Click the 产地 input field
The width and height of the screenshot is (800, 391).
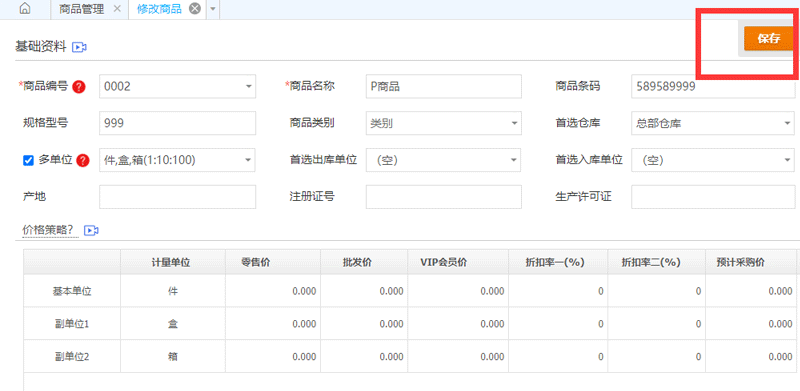tap(178, 197)
